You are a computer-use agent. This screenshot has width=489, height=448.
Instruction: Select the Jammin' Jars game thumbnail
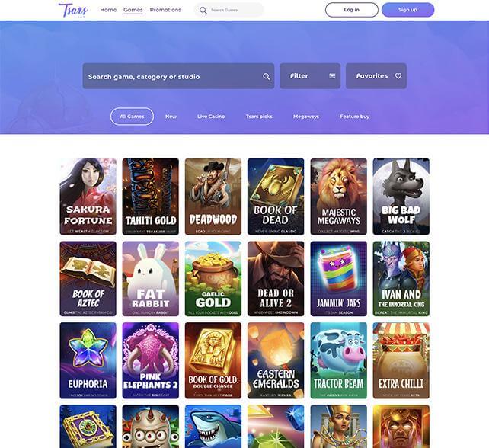pyautogui.click(x=339, y=279)
